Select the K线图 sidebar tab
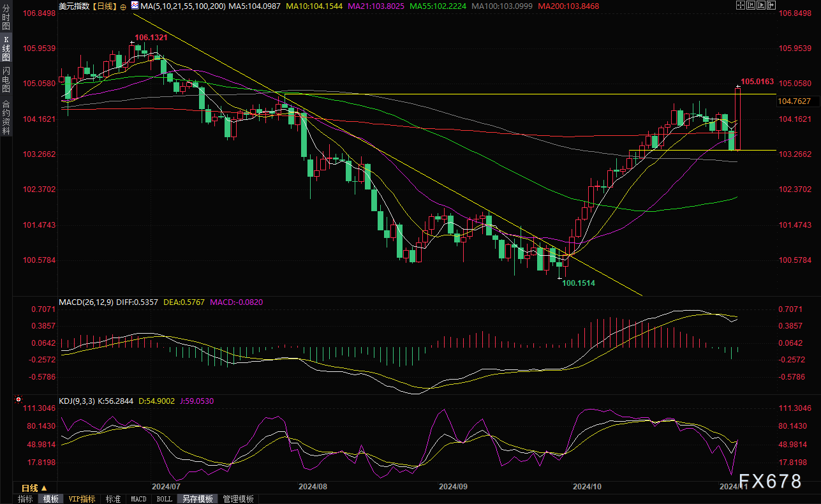Image resolution: width=821 pixels, height=504 pixels. tap(6, 48)
